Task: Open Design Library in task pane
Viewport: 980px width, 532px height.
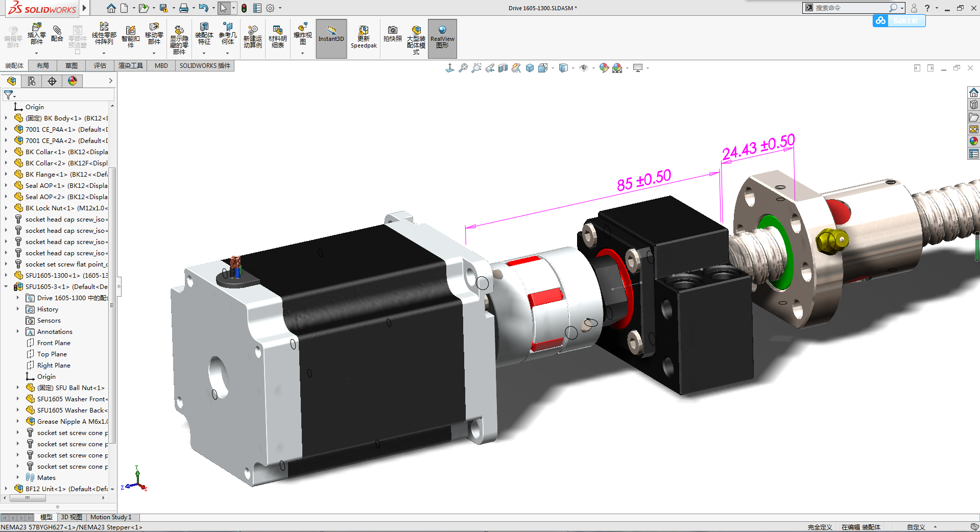Action: 973,105
